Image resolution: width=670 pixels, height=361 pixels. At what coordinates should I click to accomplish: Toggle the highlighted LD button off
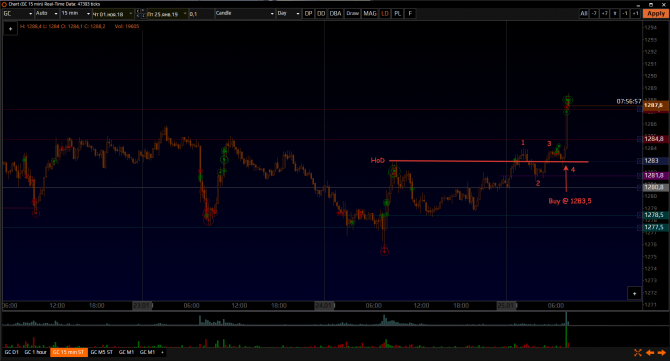[385, 14]
